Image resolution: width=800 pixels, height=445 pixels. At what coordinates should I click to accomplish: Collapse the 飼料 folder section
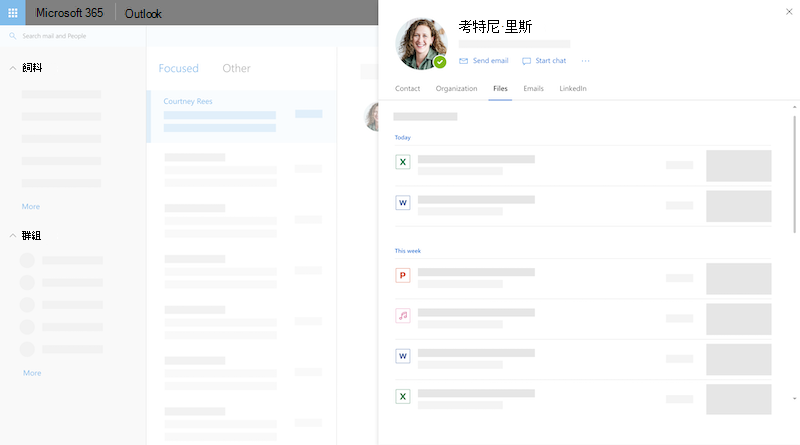[x=13, y=68]
